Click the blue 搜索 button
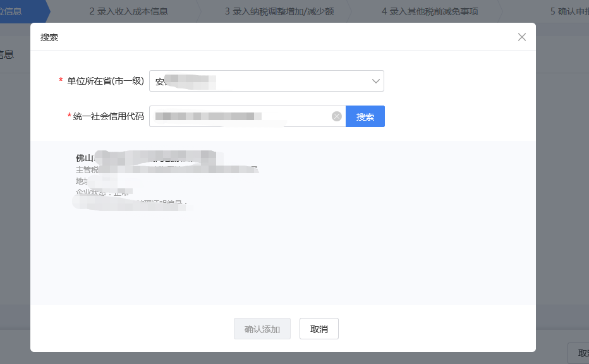589x364 pixels. tap(365, 116)
